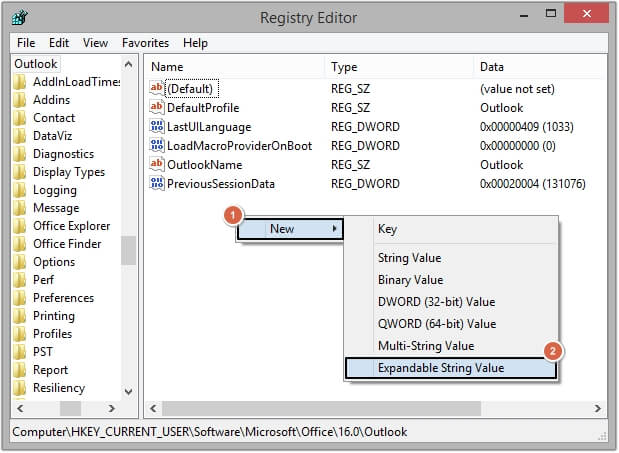The width and height of the screenshot is (619, 453).
Task: Select the Addins folder icon in tree
Action: [19, 100]
